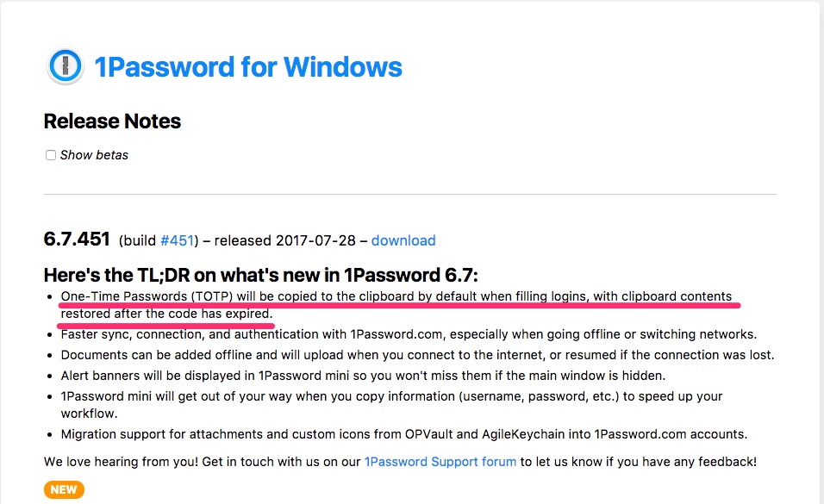The height and width of the screenshot is (504, 824).
Task: Click the Faster sync bullet item
Action: [409, 334]
